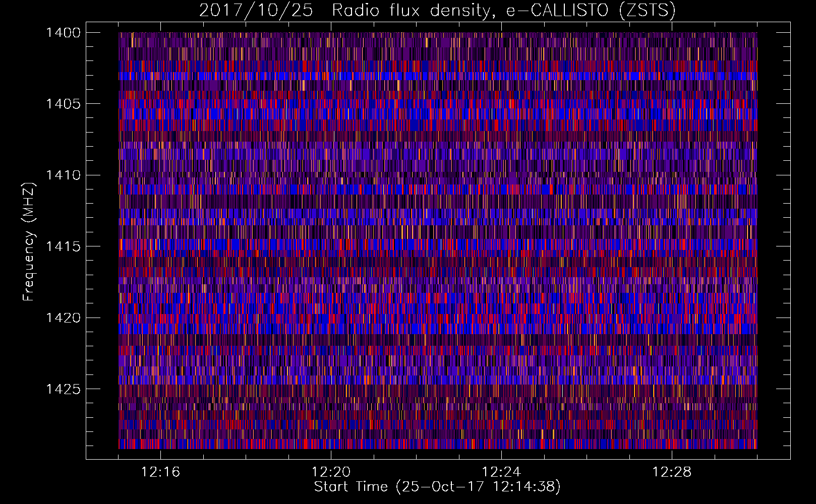This screenshot has width=816, height=504.
Task: Click the 12:20 time tick label
Action: tap(331, 472)
